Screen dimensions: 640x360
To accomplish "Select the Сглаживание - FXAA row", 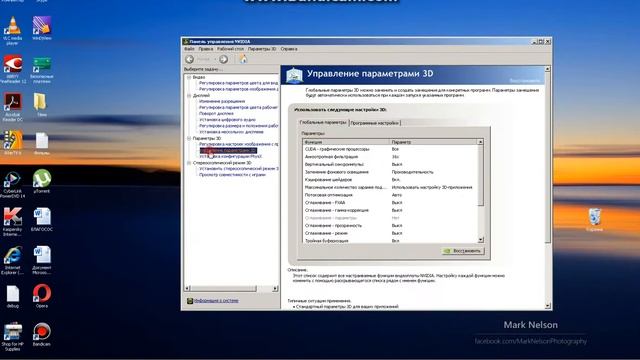I will (390, 203).
